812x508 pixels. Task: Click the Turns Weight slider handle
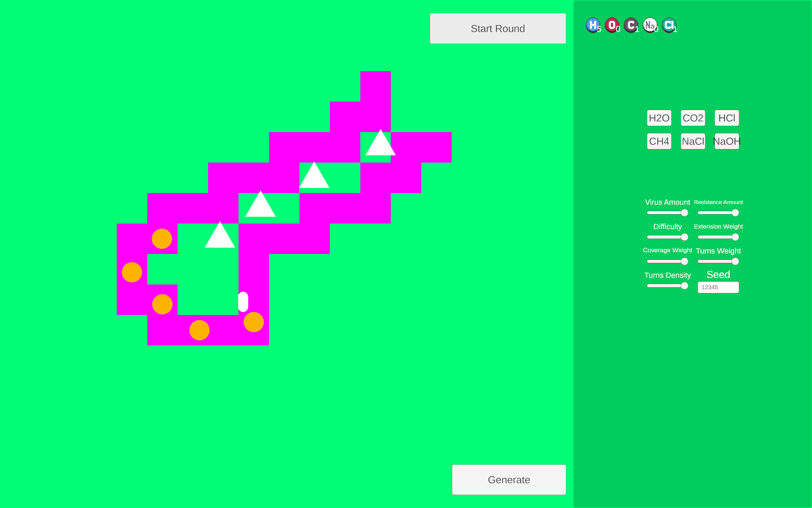(x=735, y=262)
